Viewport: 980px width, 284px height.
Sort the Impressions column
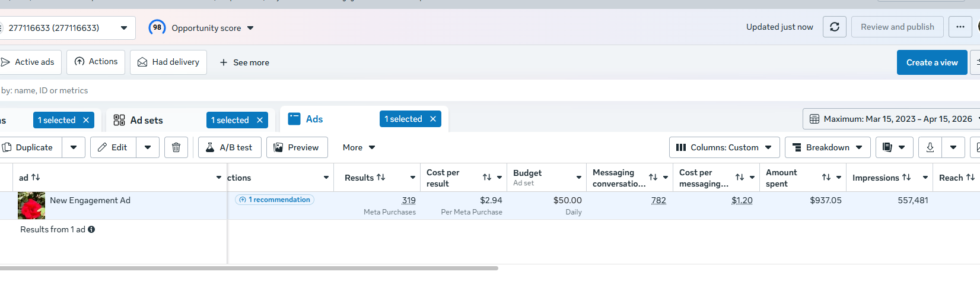(x=906, y=178)
